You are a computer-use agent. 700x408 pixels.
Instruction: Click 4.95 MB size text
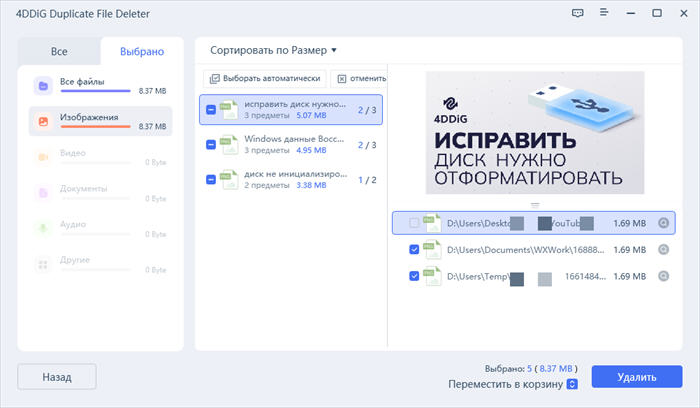click(311, 150)
